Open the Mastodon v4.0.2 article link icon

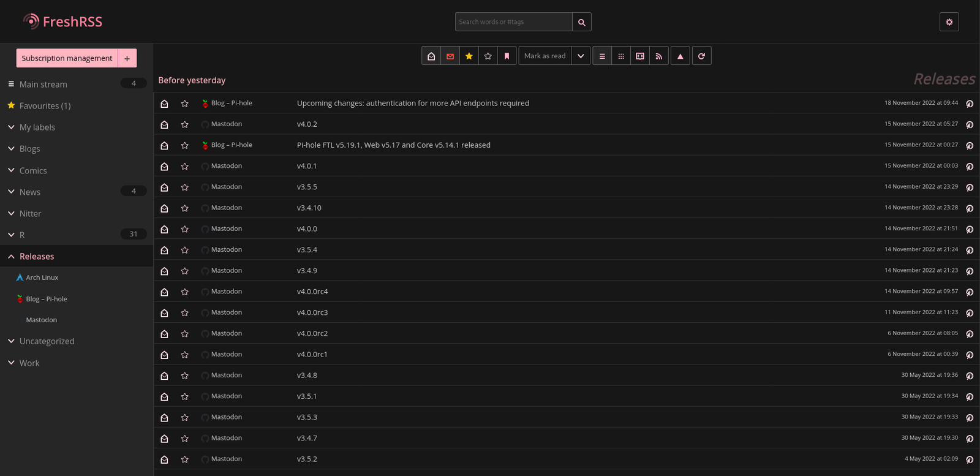click(969, 124)
